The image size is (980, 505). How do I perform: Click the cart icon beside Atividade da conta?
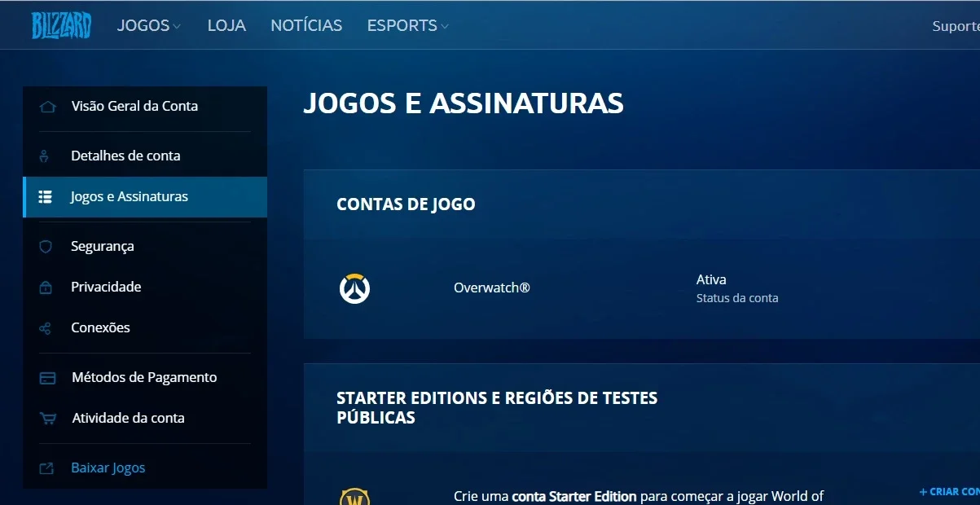point(47,419)
